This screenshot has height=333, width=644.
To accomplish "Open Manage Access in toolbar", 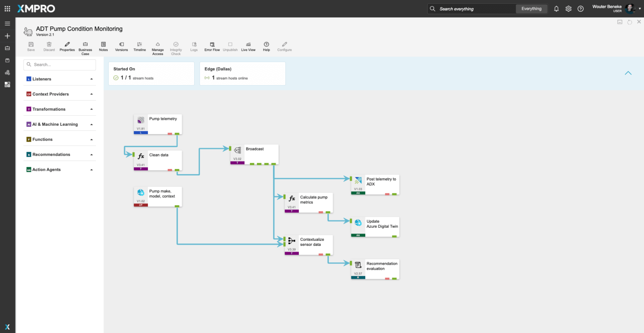I will coord(158,44).
